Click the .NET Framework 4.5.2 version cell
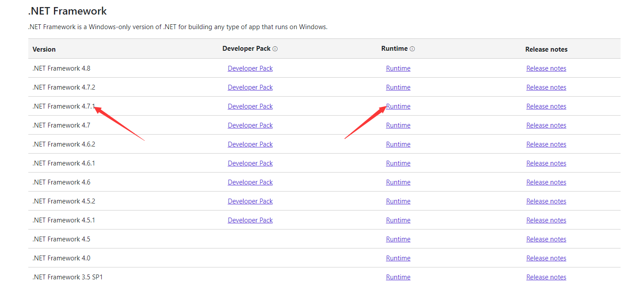644x301 pixels. pyautogui.click(x=64, y=201)
